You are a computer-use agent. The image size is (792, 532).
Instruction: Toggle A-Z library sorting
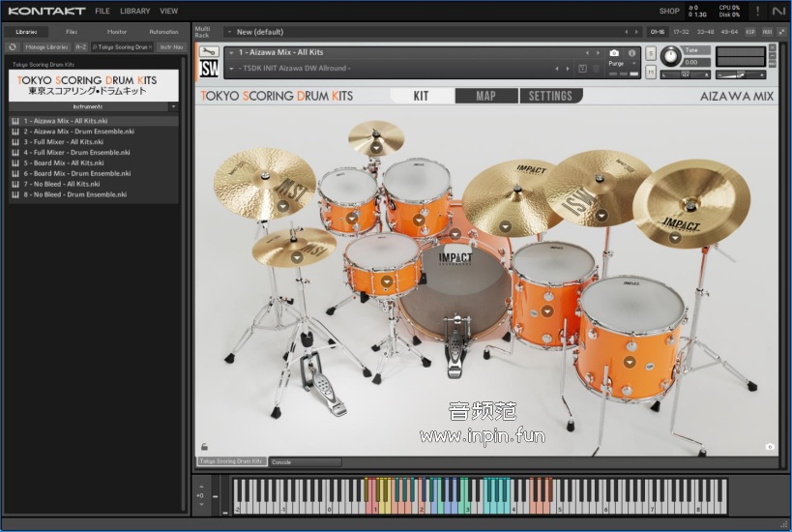(80, 46)
